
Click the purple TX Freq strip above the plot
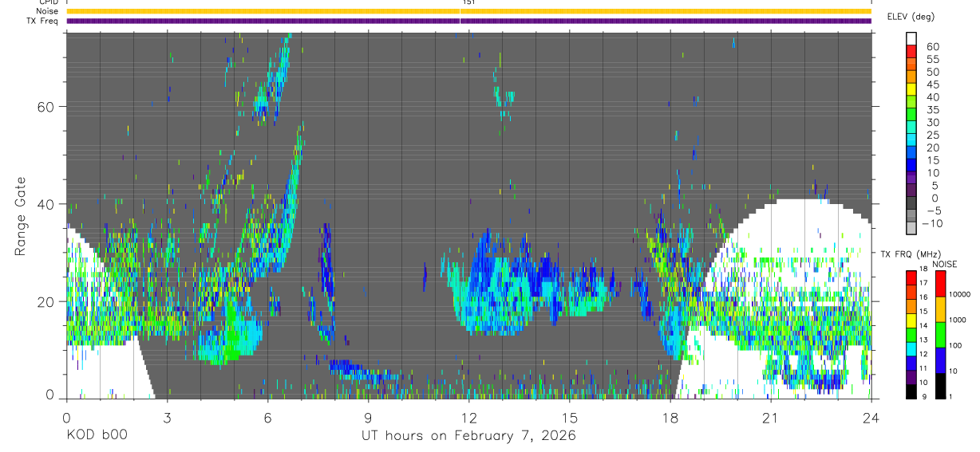[x=469, y=21]
